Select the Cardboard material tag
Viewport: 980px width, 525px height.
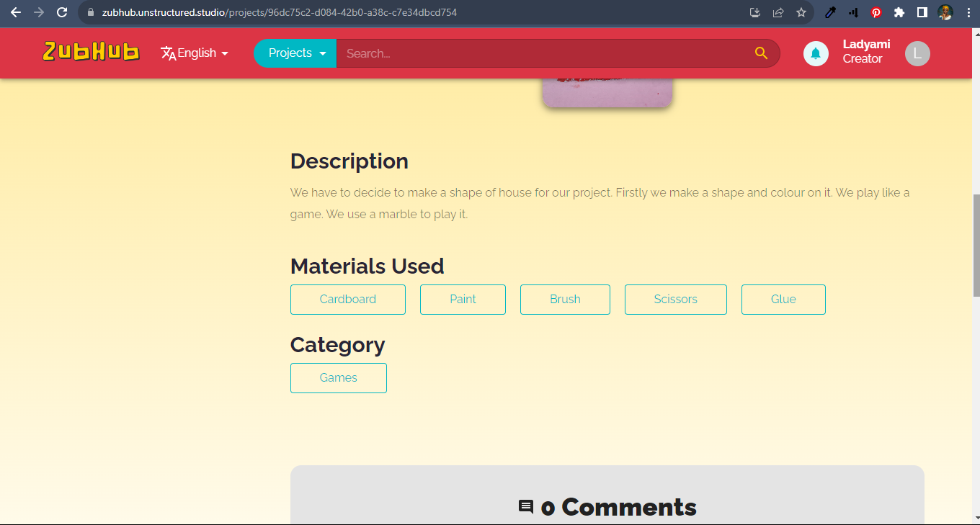(347, 299)
